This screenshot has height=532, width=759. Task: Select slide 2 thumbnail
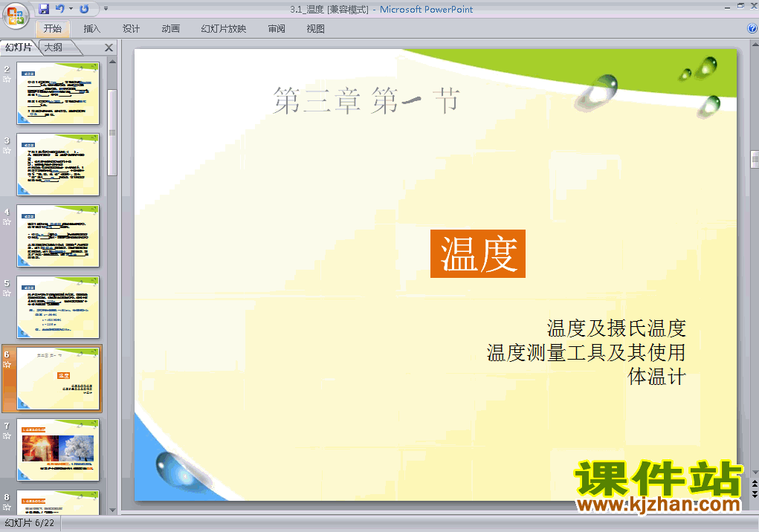(58, 94)
